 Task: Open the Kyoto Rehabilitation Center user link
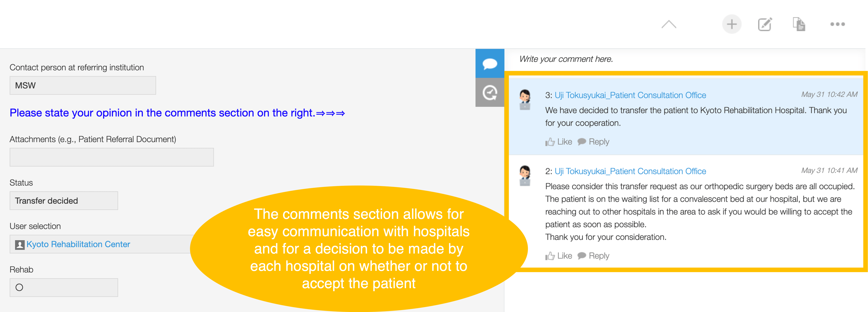tap(78, 244)
